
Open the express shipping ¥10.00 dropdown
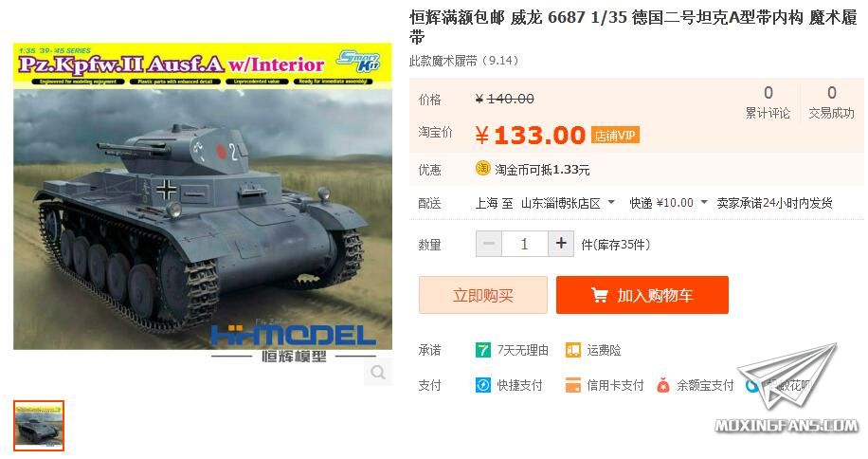coord(703,202)
